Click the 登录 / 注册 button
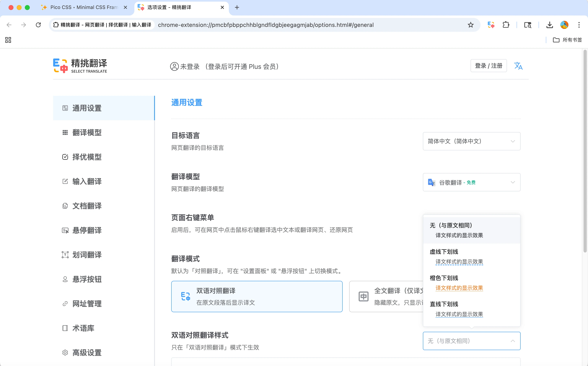 (x=488, y=65)
